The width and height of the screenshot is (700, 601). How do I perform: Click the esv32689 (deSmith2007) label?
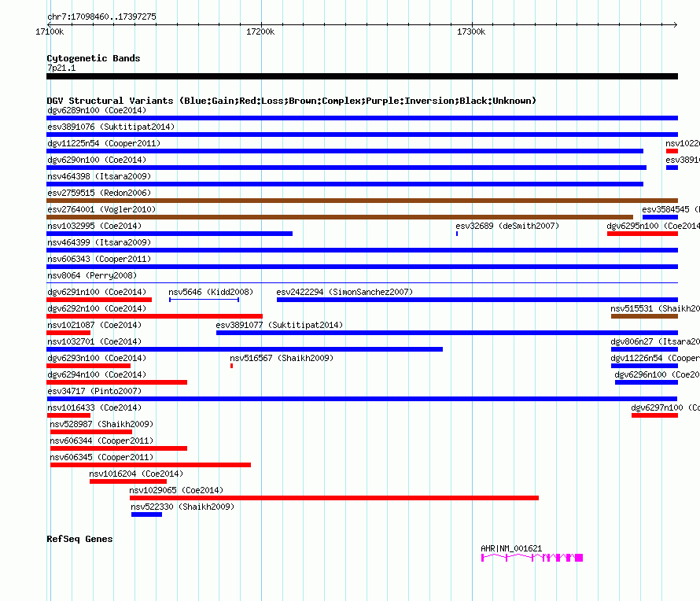507,226
